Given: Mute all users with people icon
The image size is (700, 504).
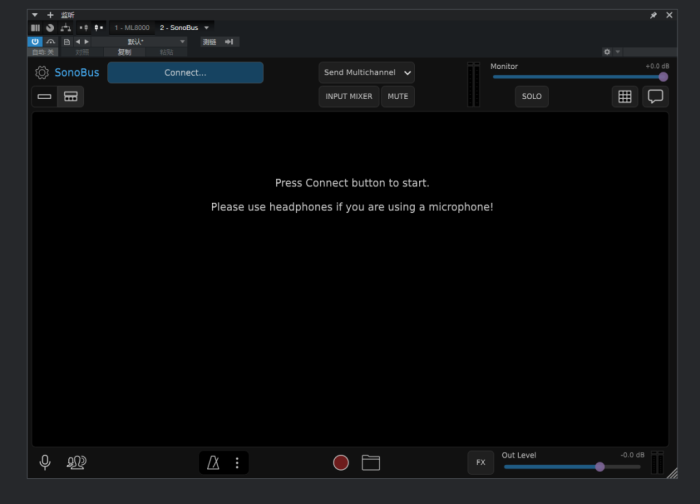Looking at the screenshot, I should click(76, 462).
